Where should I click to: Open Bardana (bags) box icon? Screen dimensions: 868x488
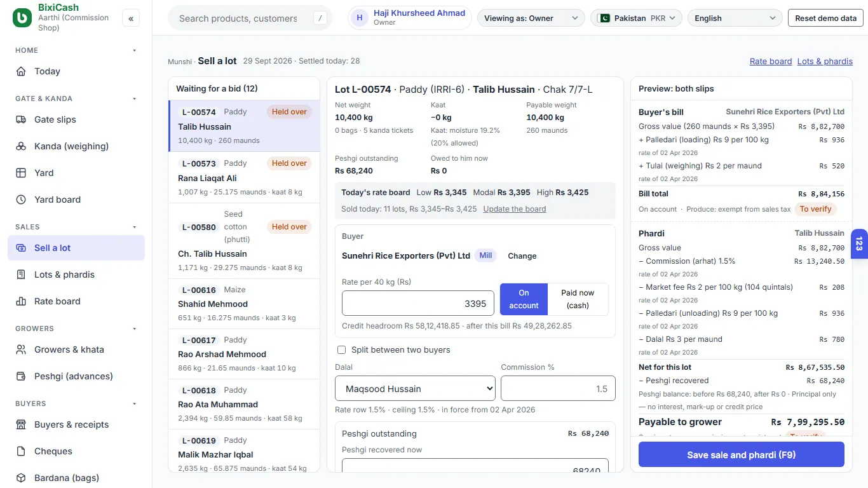coord(21,478)
